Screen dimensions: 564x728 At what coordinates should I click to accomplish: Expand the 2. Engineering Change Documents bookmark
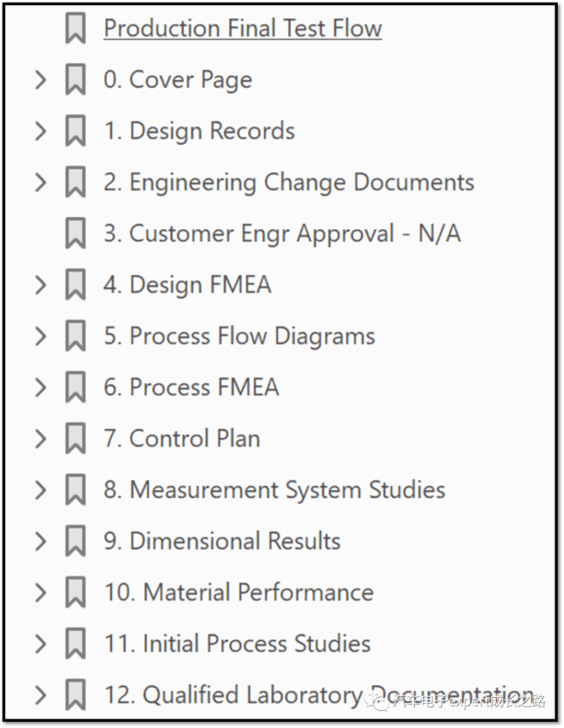[40, 182]
